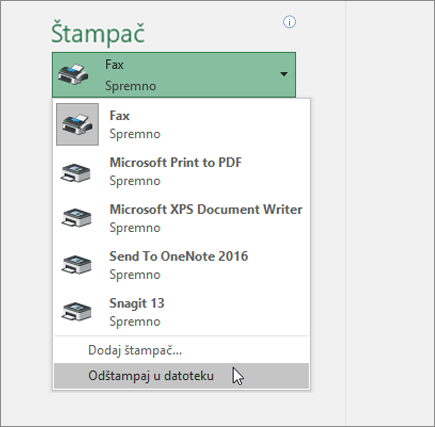Click the printer info icon
Screen dimensions: 435x427
pos(289,22)
